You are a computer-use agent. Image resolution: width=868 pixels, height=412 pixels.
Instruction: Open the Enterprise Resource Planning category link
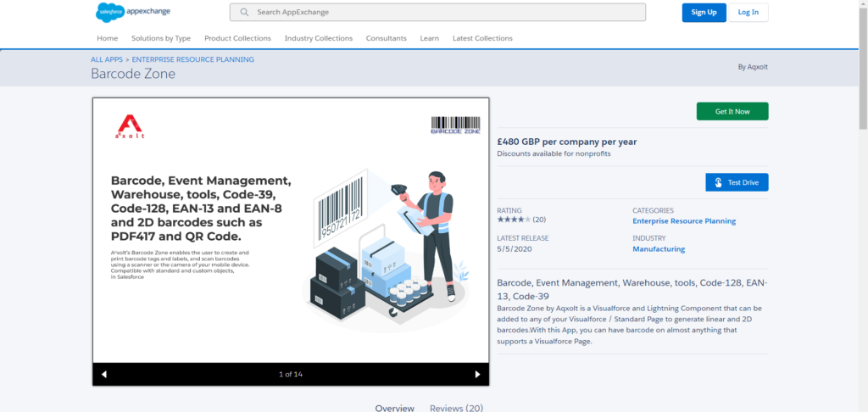coord(684,221)
